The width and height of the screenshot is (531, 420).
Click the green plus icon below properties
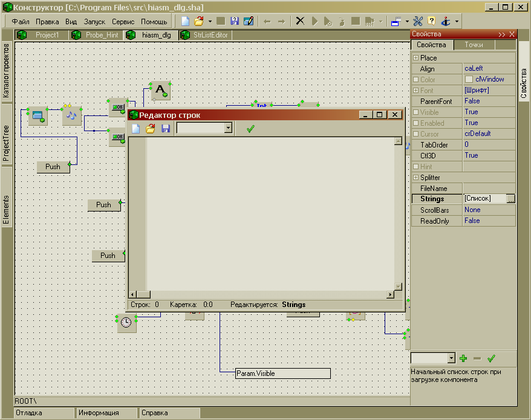[464, 358]
